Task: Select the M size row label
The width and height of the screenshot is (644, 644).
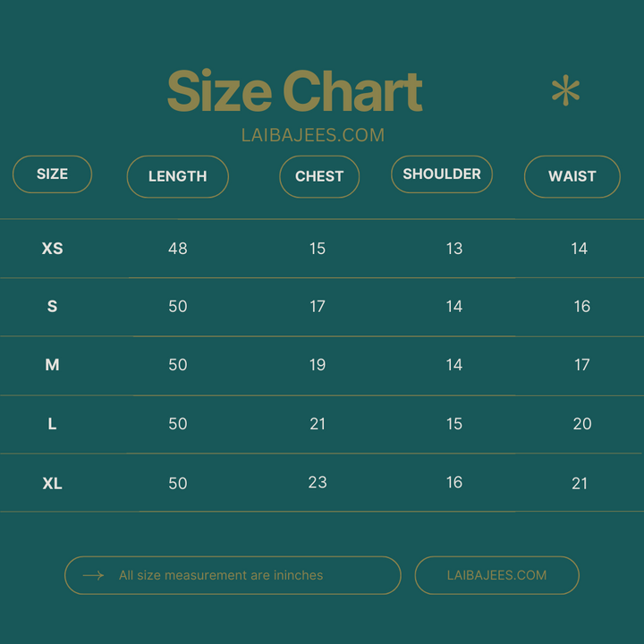Action: tap(52, 365)
